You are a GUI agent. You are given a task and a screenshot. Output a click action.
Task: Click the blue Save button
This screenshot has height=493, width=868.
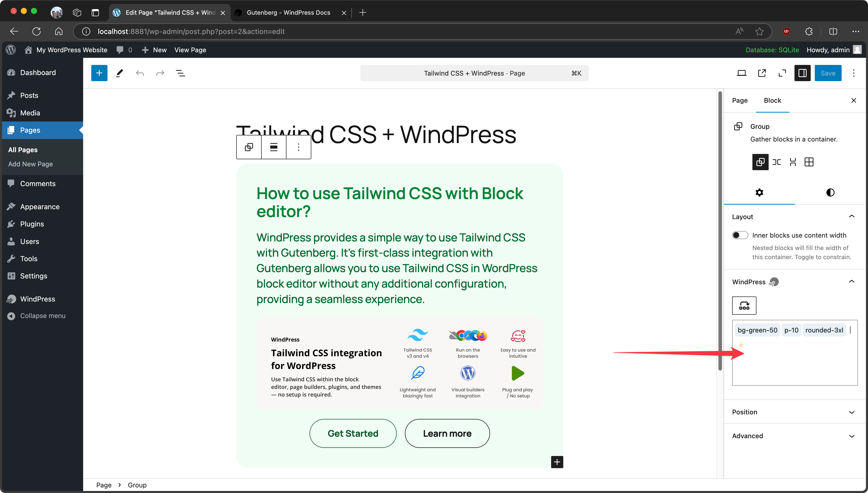coord(828,73)
